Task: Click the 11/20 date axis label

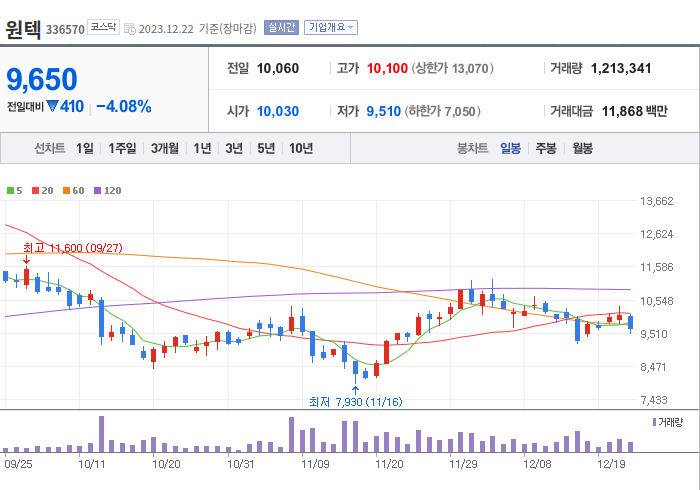Action: [x=389, y=464]
